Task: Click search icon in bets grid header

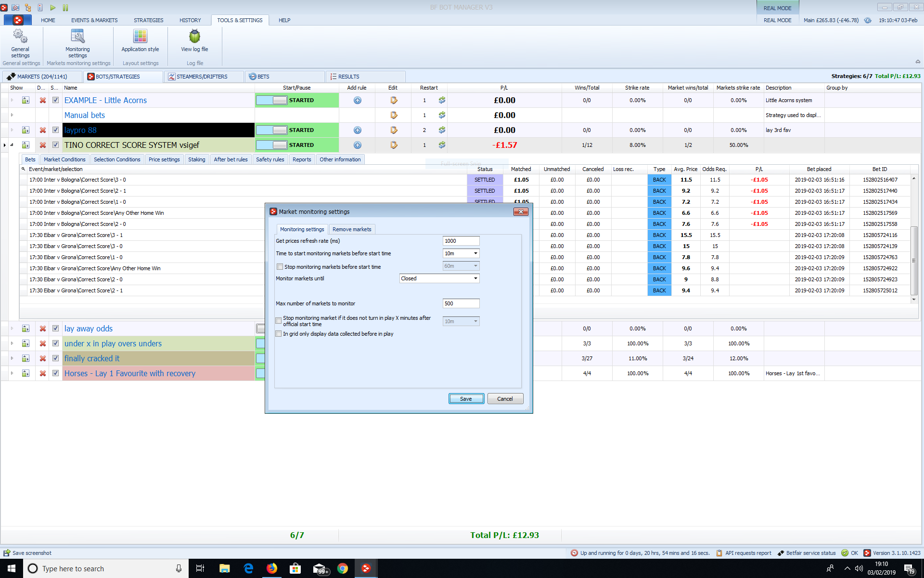Action: point(23,169)
